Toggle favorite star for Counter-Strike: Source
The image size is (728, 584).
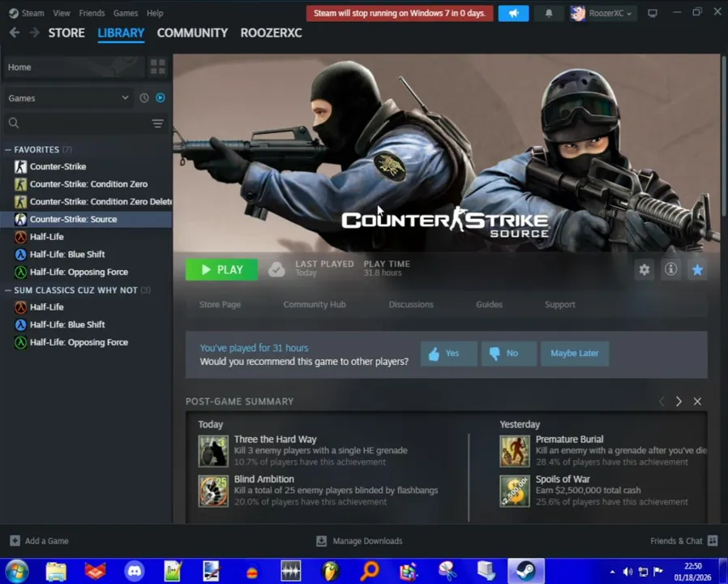click(x=697, y=269)
